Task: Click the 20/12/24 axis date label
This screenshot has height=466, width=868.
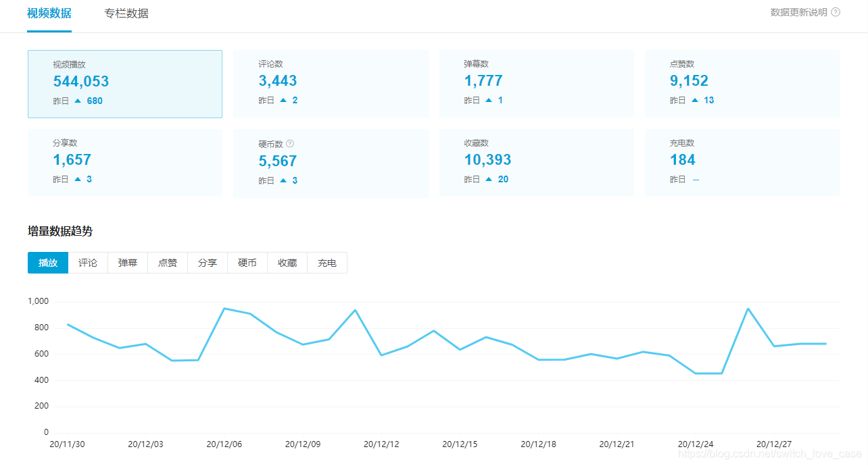Action: click(x=696, y=444)
